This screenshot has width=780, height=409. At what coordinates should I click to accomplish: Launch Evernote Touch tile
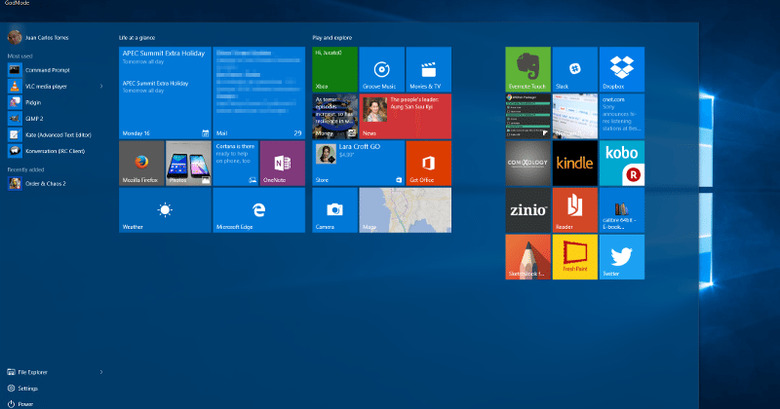point(528,69)
